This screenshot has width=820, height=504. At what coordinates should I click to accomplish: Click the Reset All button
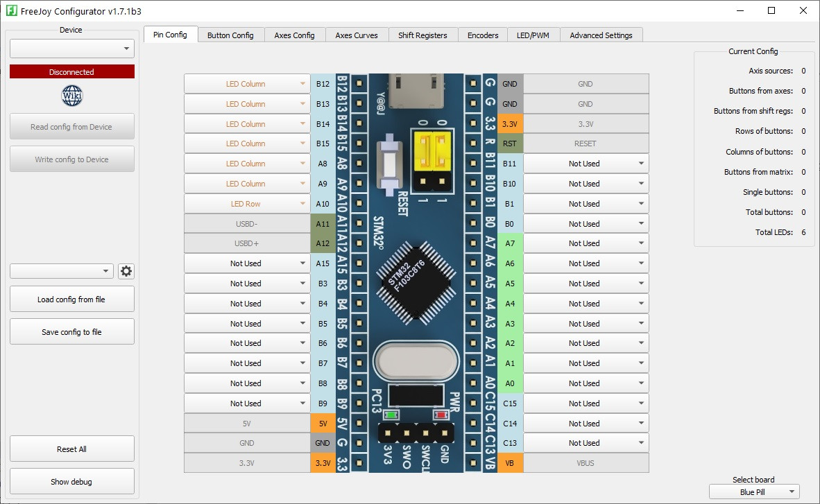pos(71,449)
